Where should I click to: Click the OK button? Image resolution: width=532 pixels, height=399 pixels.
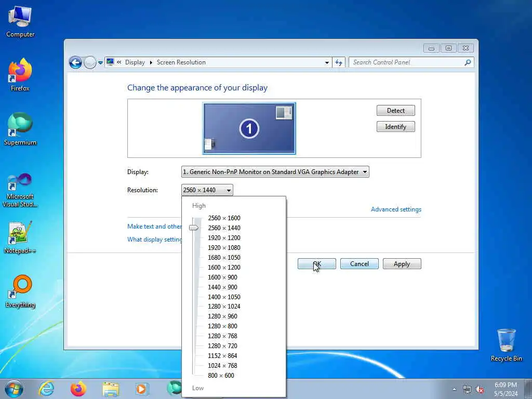pyautogui.click(x=316, y=263)
